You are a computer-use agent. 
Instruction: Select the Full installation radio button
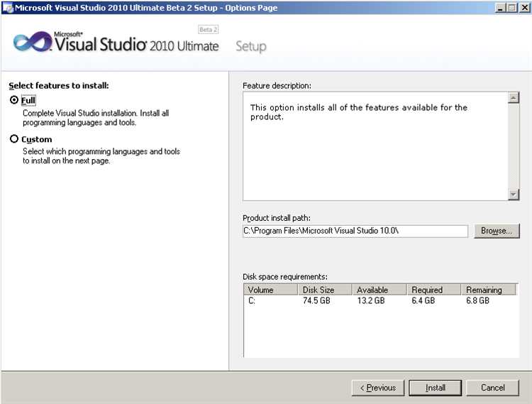click(x=14, y=100)
